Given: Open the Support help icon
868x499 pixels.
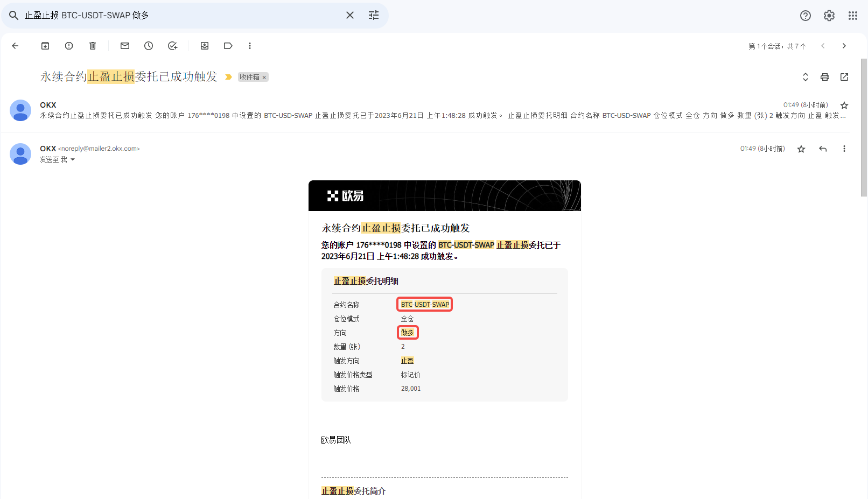Looking at the screenshot, I should point(806,16).
